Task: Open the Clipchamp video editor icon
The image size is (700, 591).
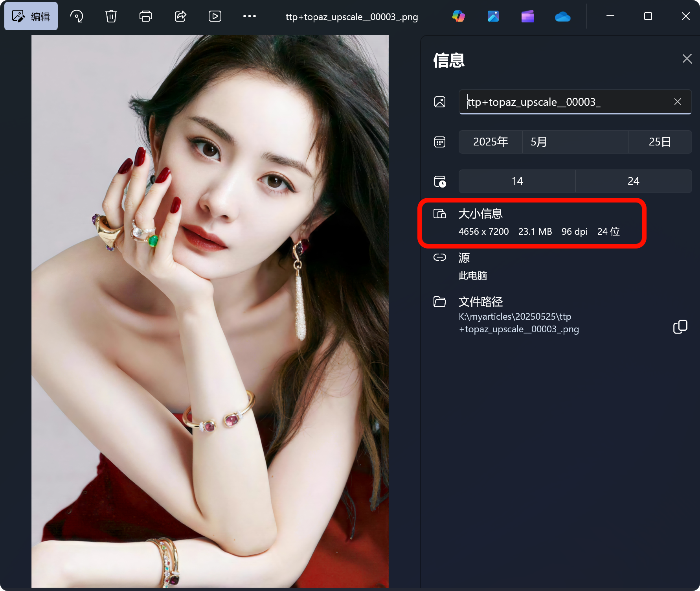Action: (528, 16)
